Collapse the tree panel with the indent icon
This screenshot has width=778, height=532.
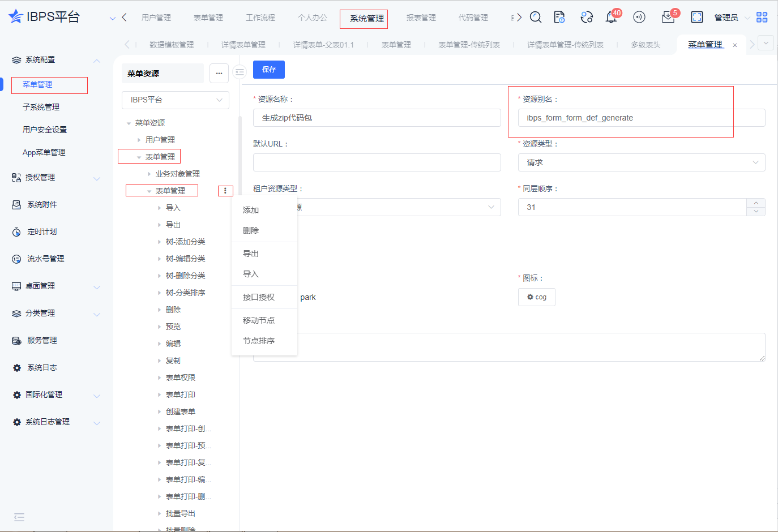pos(240,72)
